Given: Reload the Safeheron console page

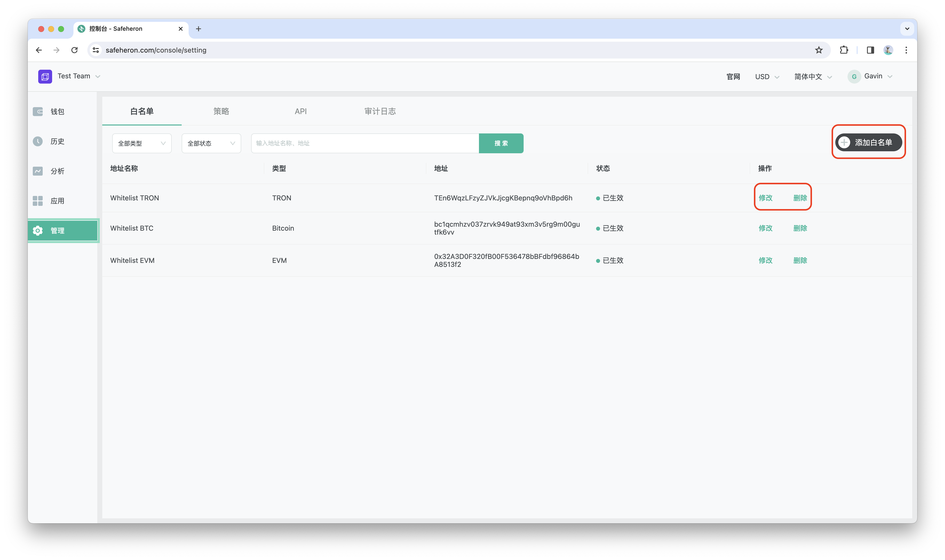Looking at the screenshot, I should click(x=74, y=50).
